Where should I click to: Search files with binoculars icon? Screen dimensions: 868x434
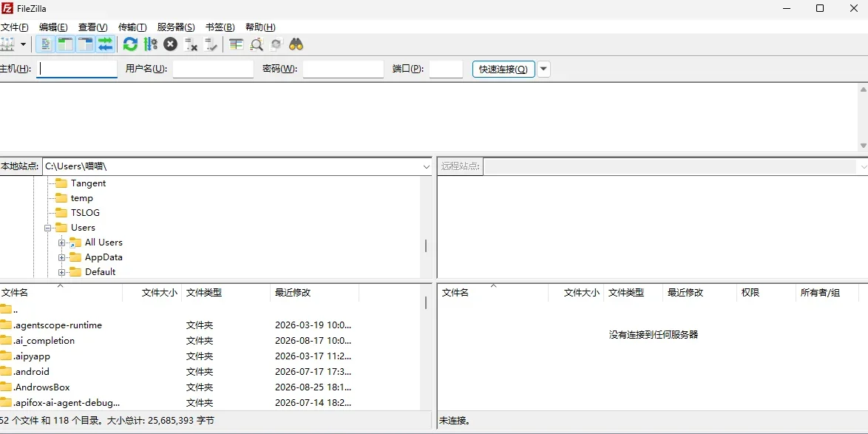tap(296, 44)
